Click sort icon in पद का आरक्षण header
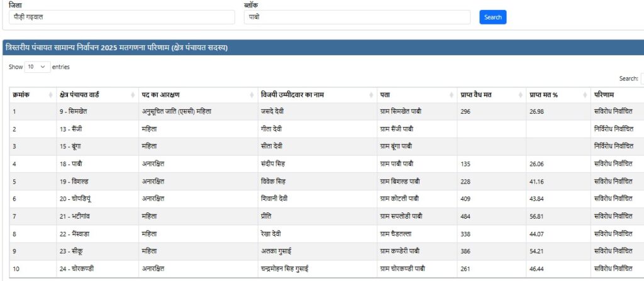Viewport: 644px width, 281px height. point(252,95)
